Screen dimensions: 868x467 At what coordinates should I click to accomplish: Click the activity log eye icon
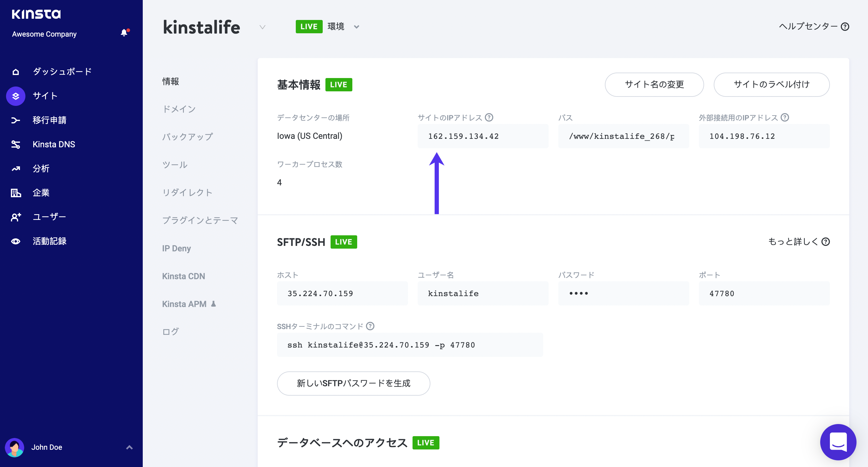tap(15, 241)
